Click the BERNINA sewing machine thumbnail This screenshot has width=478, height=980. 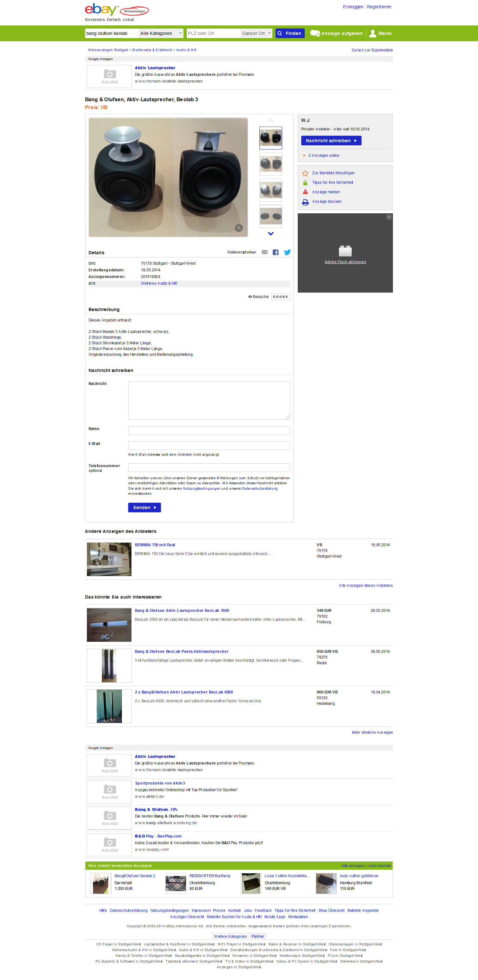[109, 559]
